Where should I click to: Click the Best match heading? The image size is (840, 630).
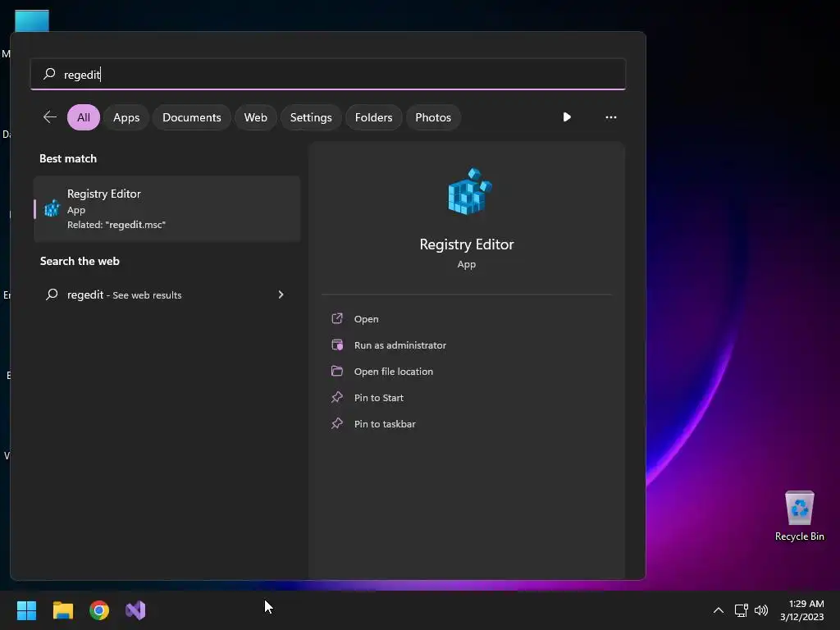(68, 158)
